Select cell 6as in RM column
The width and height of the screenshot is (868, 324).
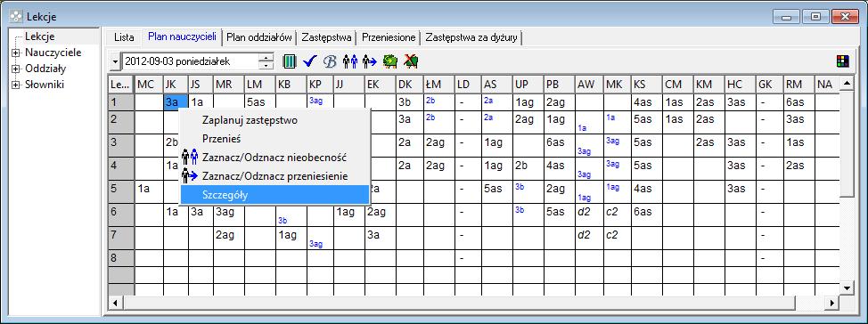point(798,102)
